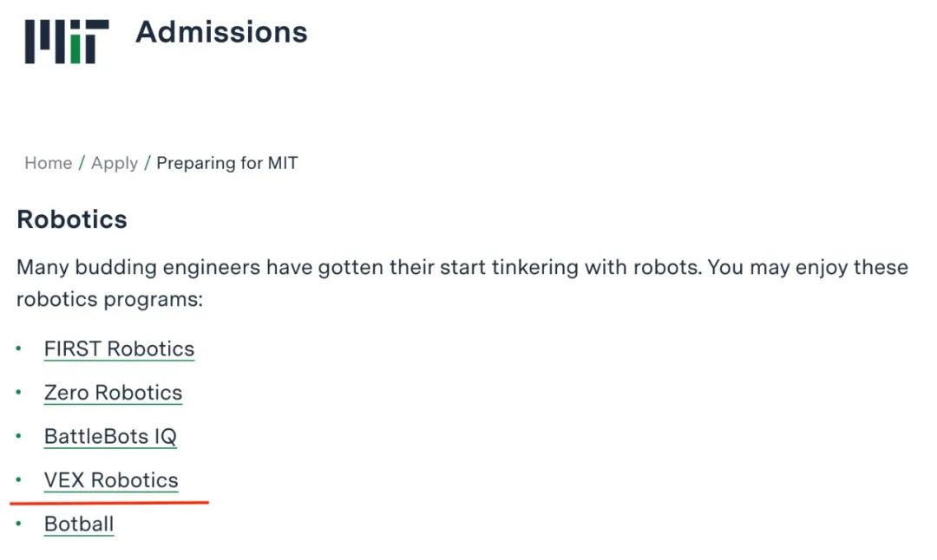The width and height of the screenshot is (937, 560).
Task: Open the Admissions site title
Action: [221, 32]
